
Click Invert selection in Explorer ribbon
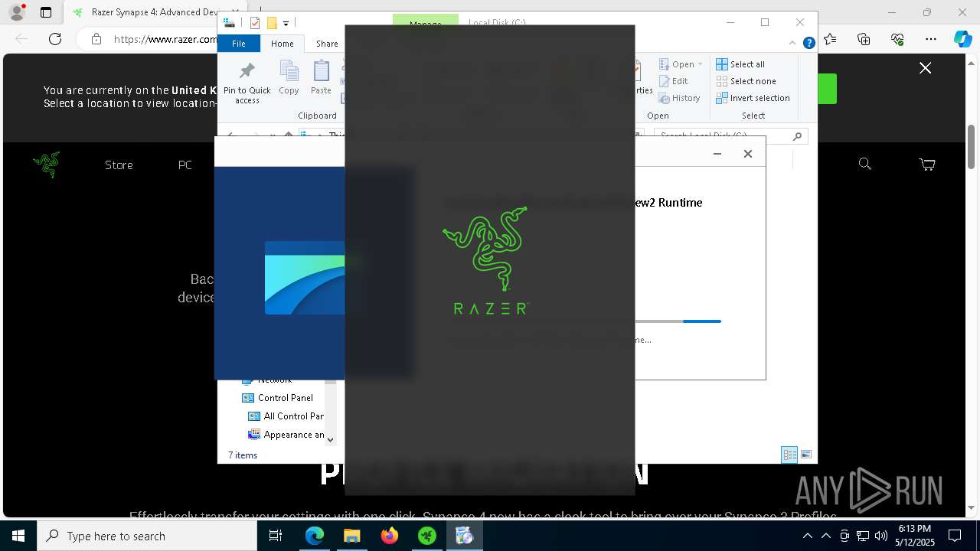(x=753, y=98)
